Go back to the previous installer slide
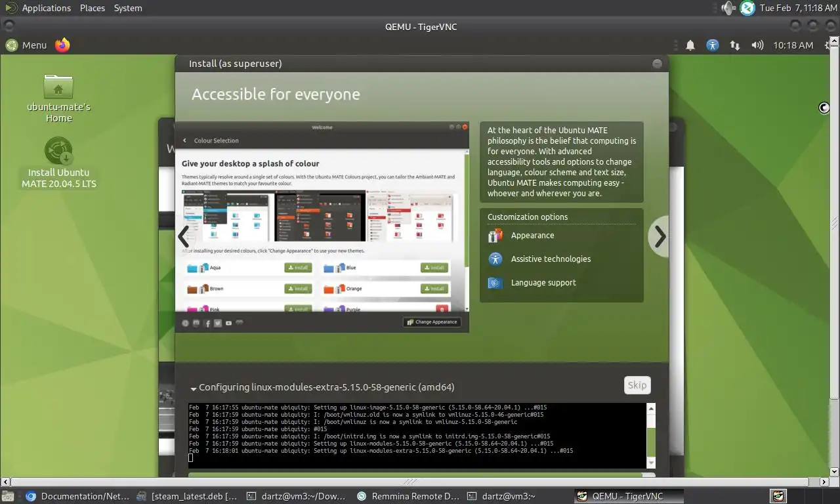The height and width of the screenshot is (504, 840). (184, 236)
